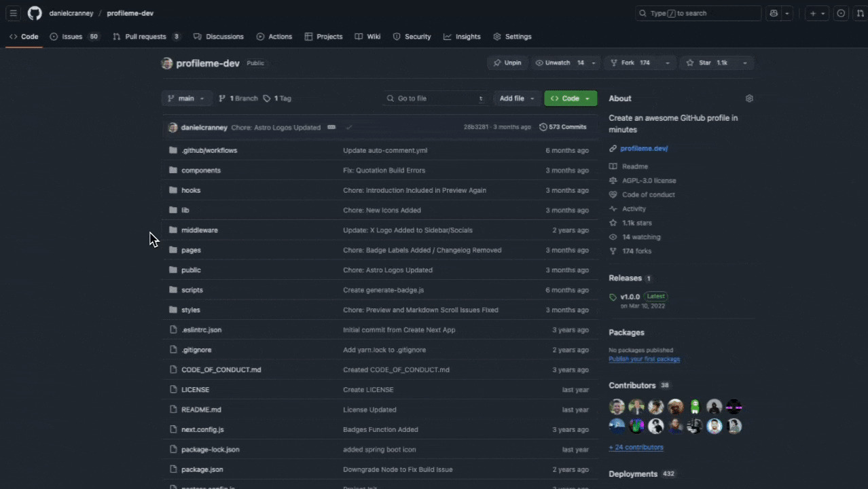Unwatch the repository
The width and height of the screenshot is (868, 489).
(x=556, y=62)
